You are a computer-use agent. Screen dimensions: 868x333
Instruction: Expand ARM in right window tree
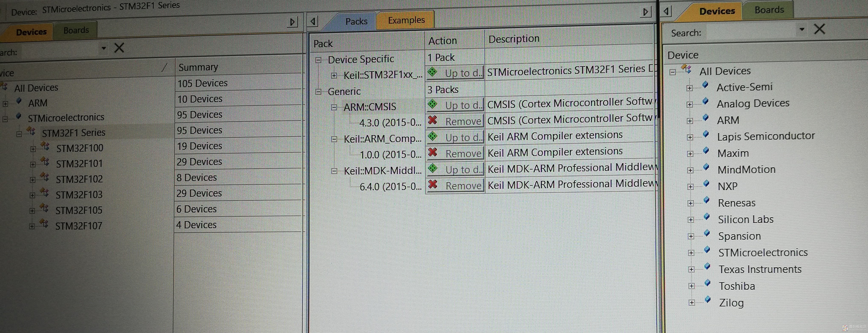(x=690, y=121)
